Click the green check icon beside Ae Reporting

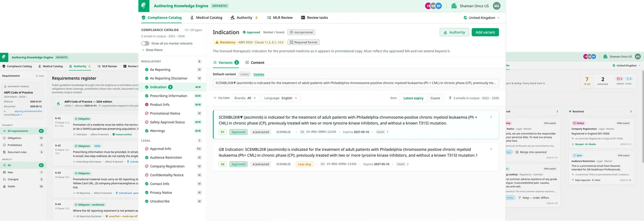pyautogui.click(x=147, y=70)
